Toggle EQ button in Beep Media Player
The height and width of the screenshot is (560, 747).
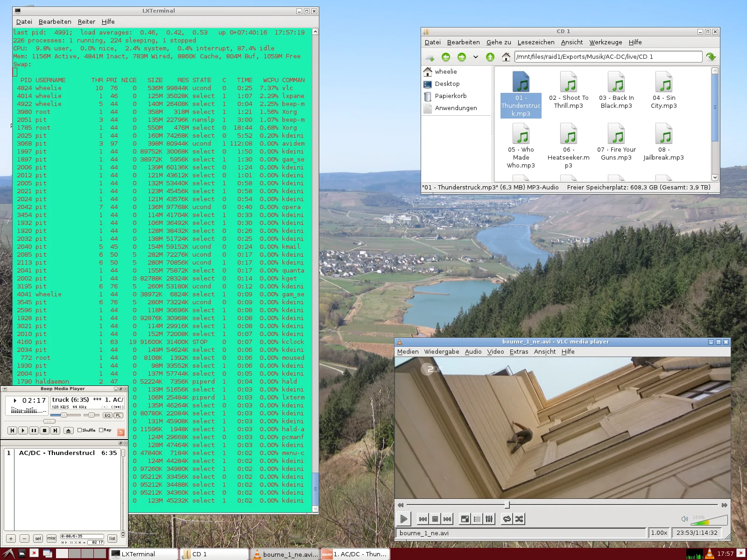click(x=108, y=415)
